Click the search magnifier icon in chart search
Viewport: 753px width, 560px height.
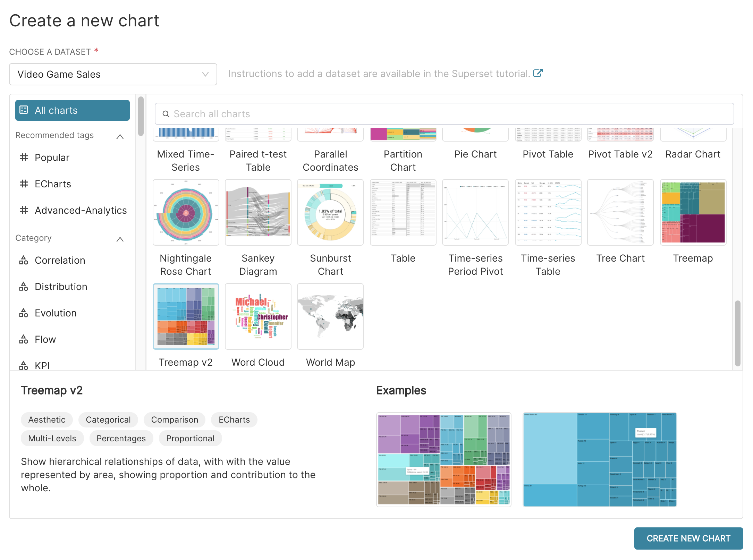[x=166, y=114]
